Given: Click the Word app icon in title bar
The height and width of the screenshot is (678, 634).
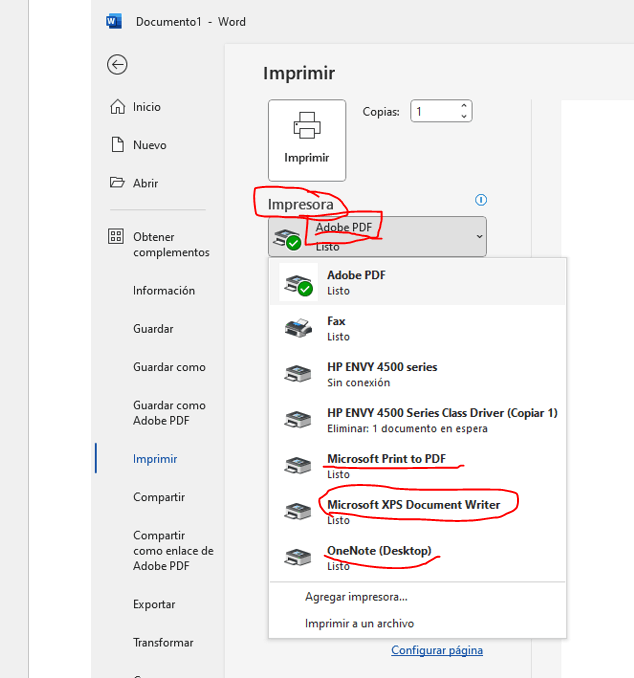Looking at the screenshot, I should coord(114,21).
